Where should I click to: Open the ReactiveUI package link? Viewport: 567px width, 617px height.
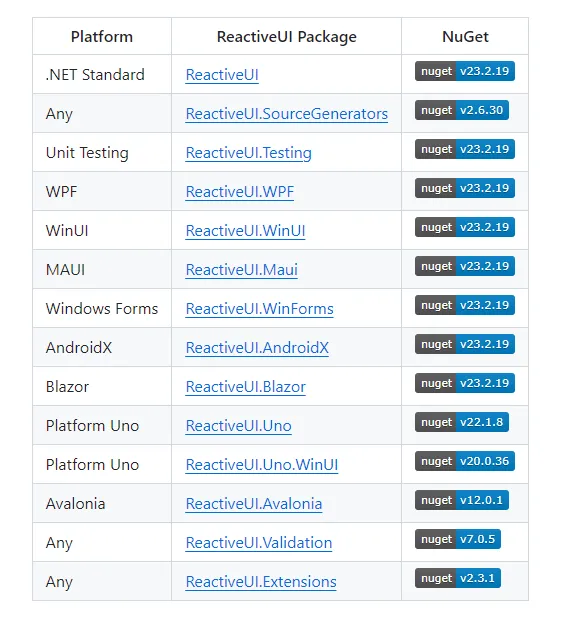point(222,75)
